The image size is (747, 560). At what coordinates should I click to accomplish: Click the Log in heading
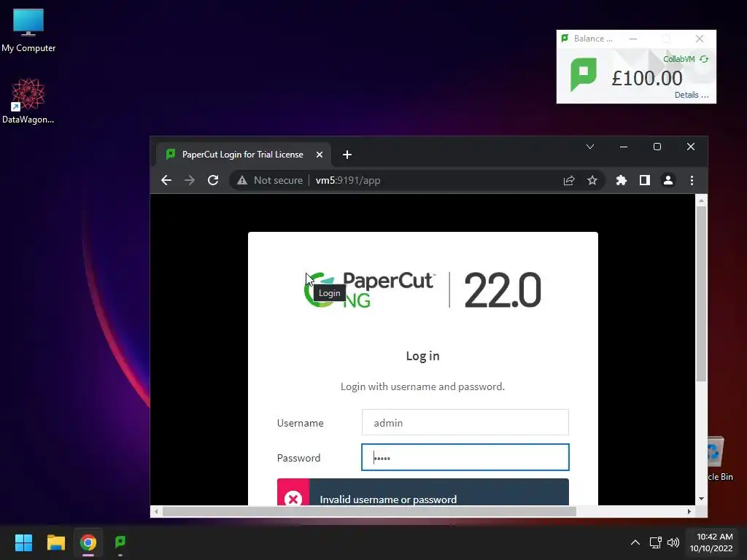[x=422, y=356]
